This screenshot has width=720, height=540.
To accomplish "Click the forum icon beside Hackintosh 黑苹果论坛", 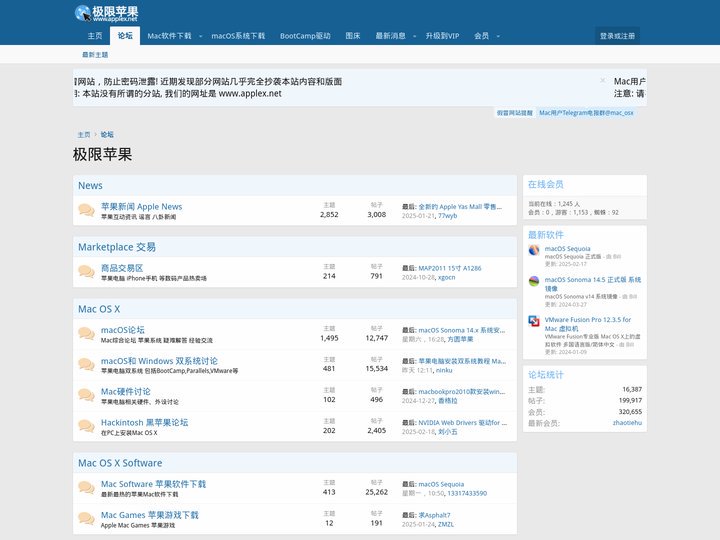I will pos(86,426).
